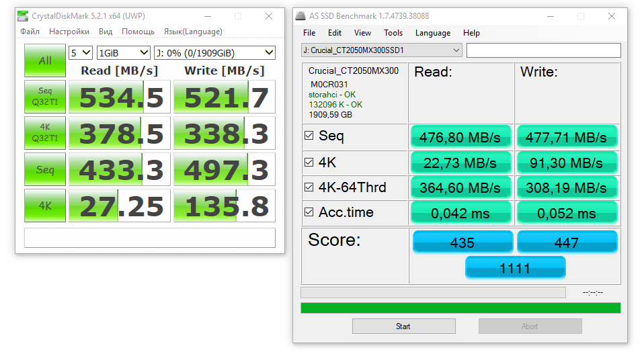The height and width of the screenshot is (358, 644).
Task: Click the 132096 K - OK alignment text
Action: pos(335,104)
